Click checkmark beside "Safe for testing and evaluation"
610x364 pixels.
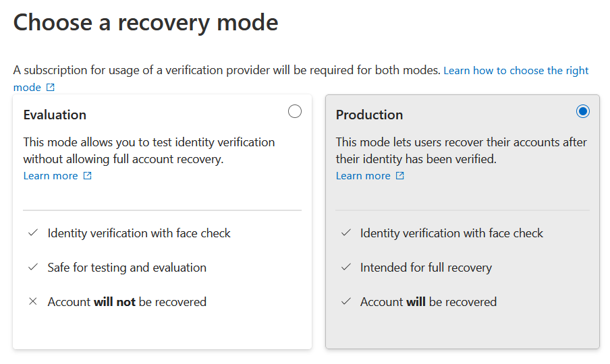[x=32, y=268]
